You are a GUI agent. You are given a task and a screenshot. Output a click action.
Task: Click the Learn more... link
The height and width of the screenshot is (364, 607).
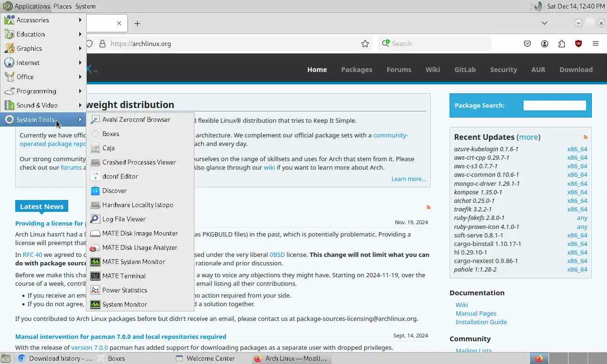pos(408,179)
